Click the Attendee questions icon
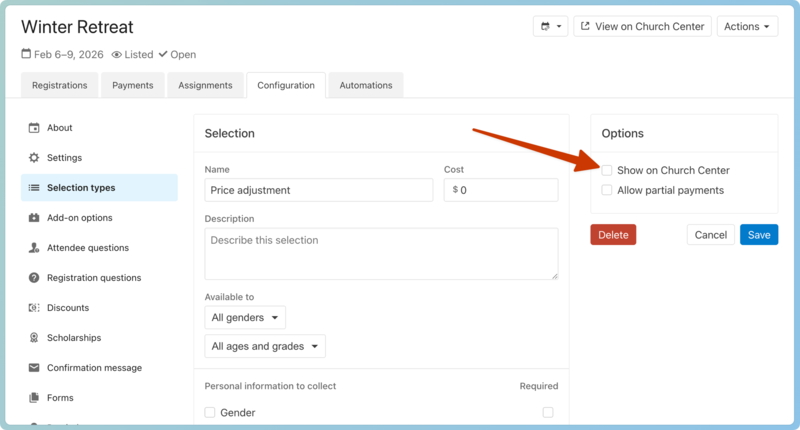Screen dimensions: 800x430 [x=34, y=248]
